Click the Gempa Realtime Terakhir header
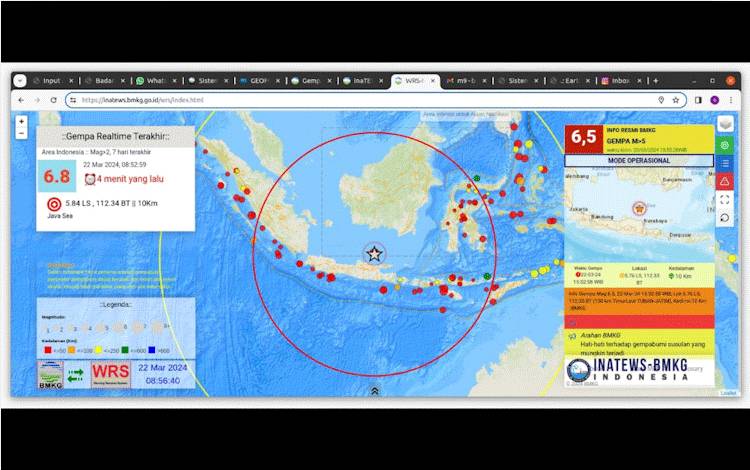The image size is (750, 470). click(x=115, y=136)
